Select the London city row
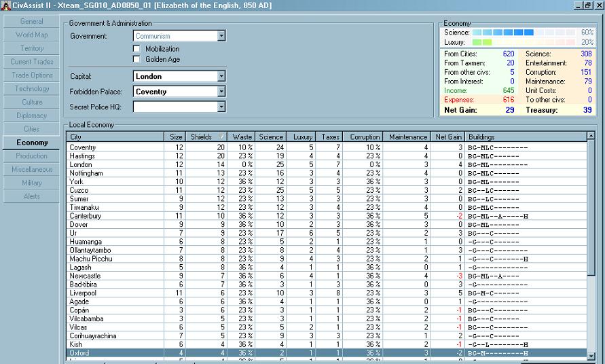 (x=327, y=164)
